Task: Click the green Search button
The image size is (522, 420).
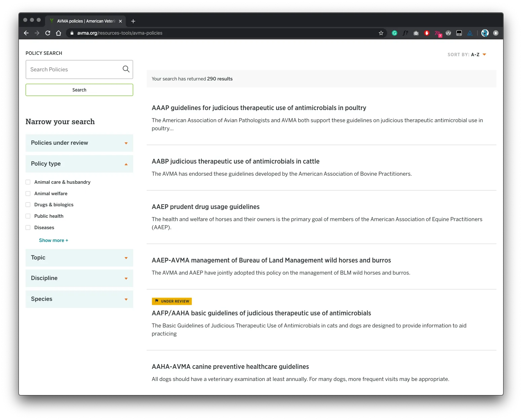Action: coord(79,90)
